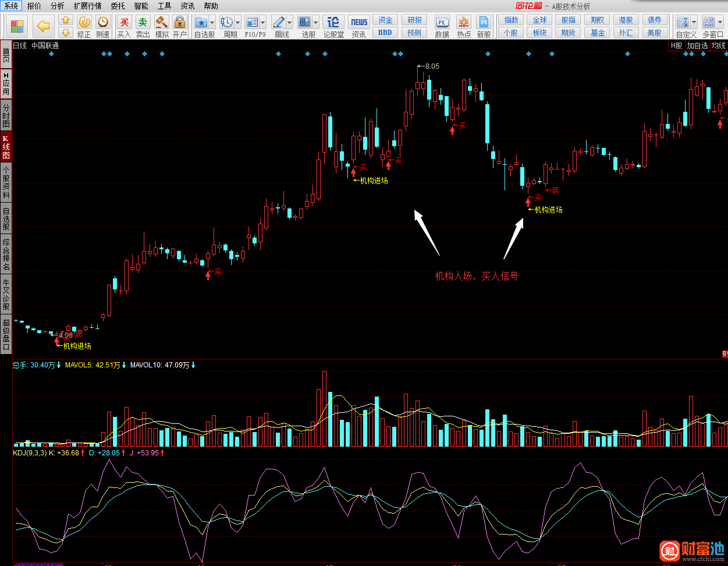Expand the 多窗口 dropdown arrow
The width and height of the screenshot is (728, 566).
pos(720,23)
